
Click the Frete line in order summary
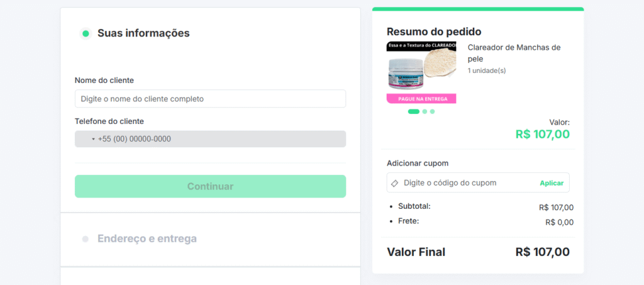pos(481,222)
